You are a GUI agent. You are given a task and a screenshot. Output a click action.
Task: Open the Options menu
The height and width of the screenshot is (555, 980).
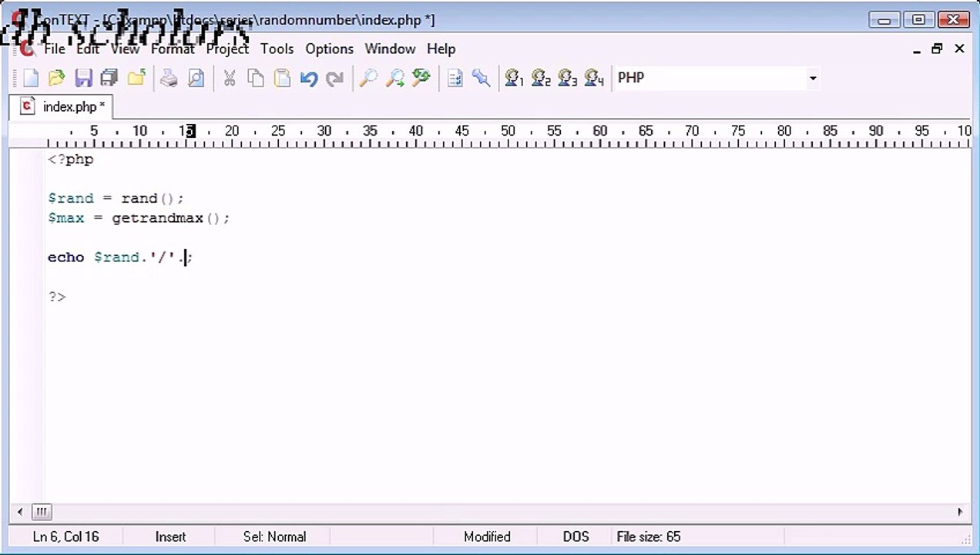(x=329, y=49)
